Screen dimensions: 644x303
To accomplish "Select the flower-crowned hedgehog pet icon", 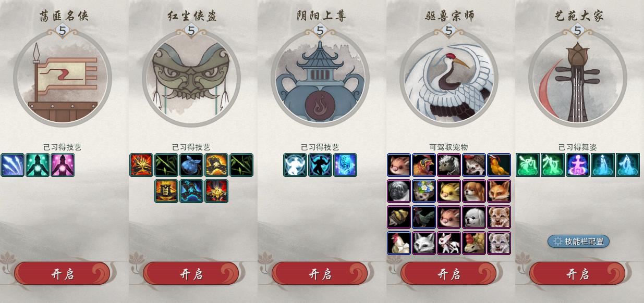I will tap(424, 191).
